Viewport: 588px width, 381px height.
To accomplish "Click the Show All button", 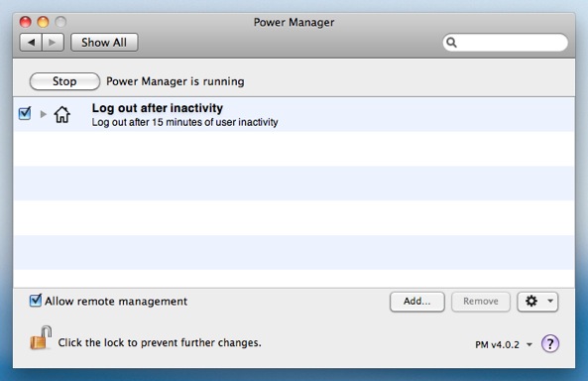I will 104,42.
